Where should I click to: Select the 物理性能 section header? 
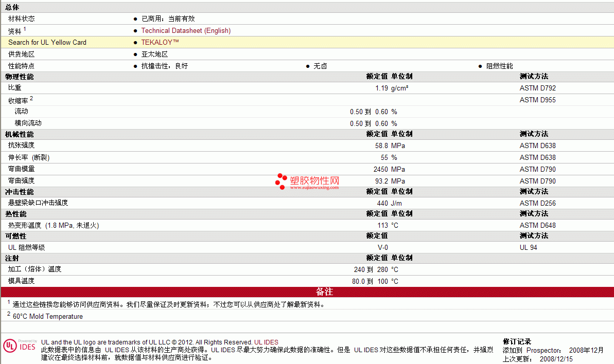coord(19,77)
